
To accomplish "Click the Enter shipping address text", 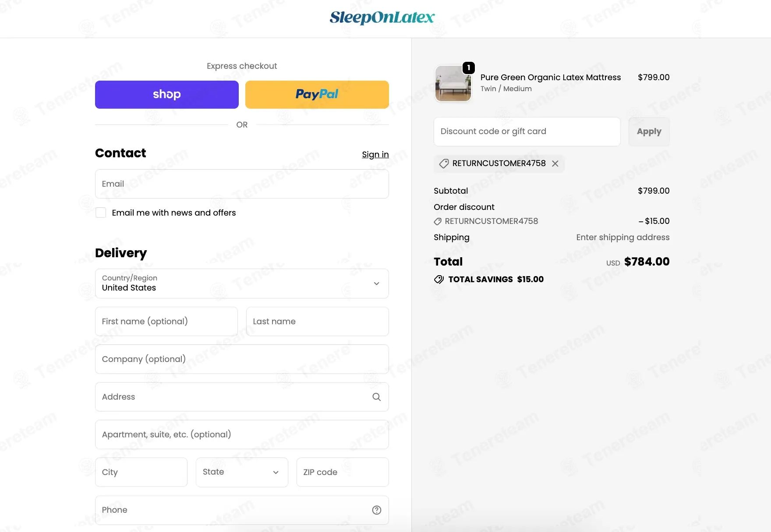I will coord(623,237).
